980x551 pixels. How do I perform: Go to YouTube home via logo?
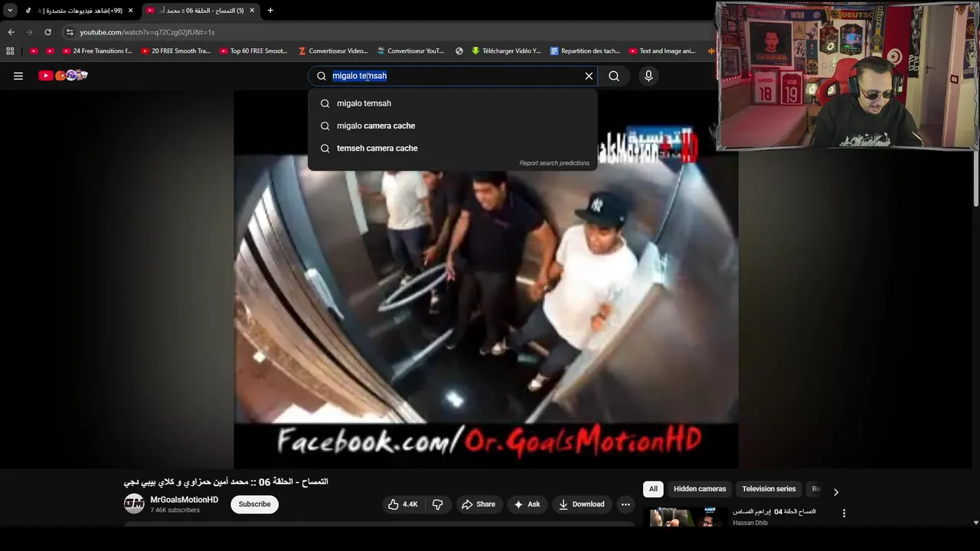[x=63, y=76]
